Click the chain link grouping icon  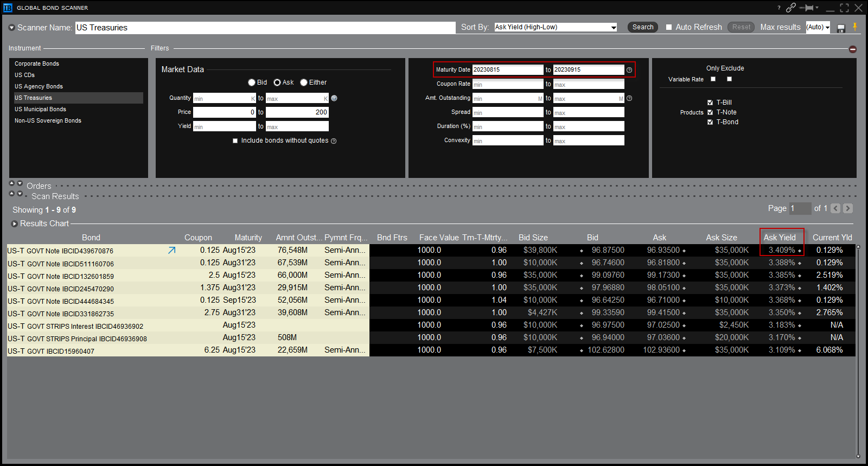(791, 8)
